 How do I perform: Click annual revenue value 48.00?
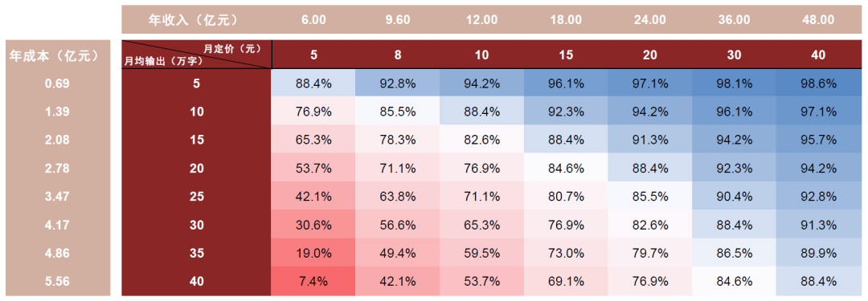click(817, 20)
